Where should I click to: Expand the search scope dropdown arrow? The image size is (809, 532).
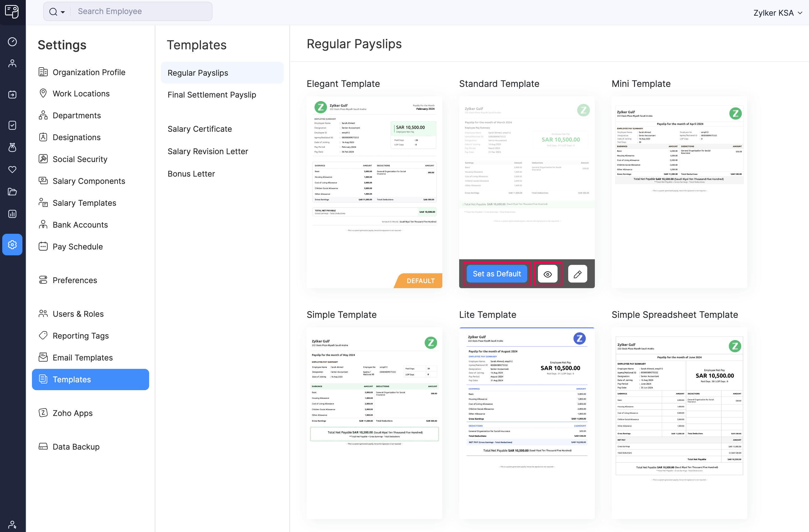[63, 12]
